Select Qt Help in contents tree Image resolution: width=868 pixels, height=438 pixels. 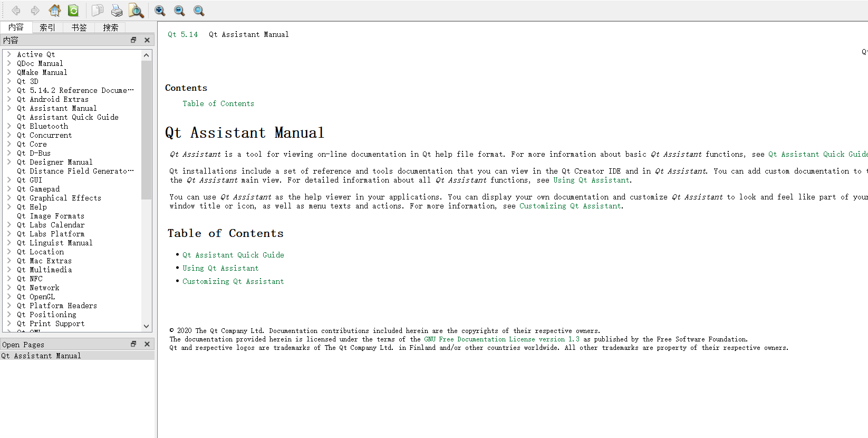(32, 207)
